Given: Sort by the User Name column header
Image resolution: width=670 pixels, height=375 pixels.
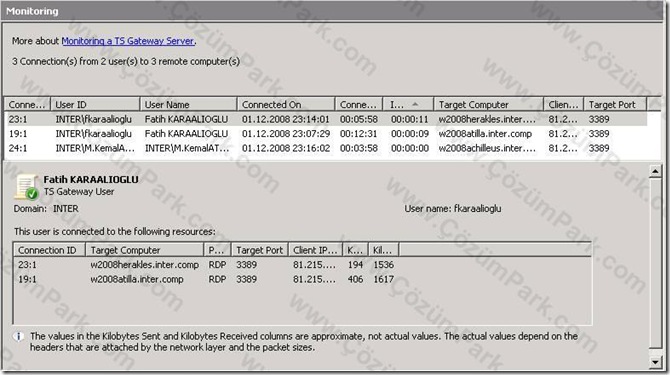Looking at the screenshot, I should pyautogui.click(x=188, y=105).
